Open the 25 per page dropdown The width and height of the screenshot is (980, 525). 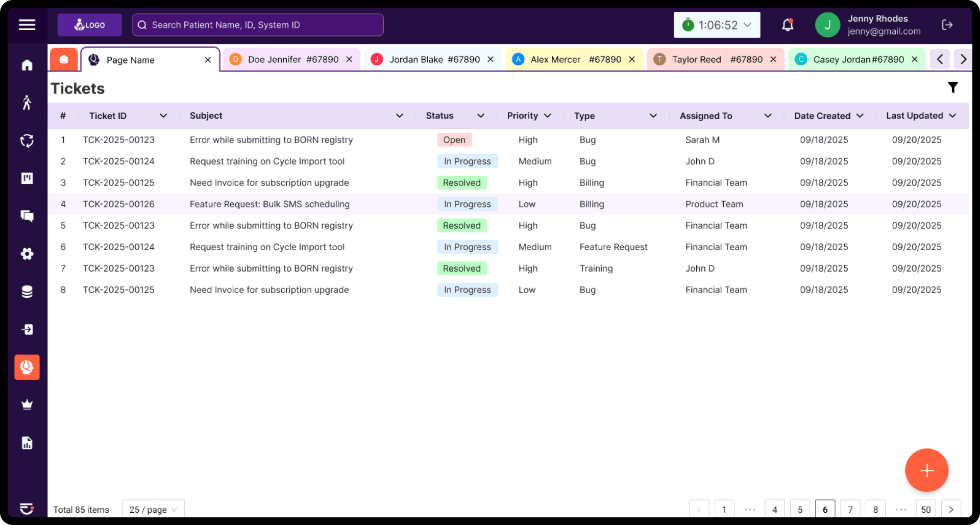click(153, 509)
